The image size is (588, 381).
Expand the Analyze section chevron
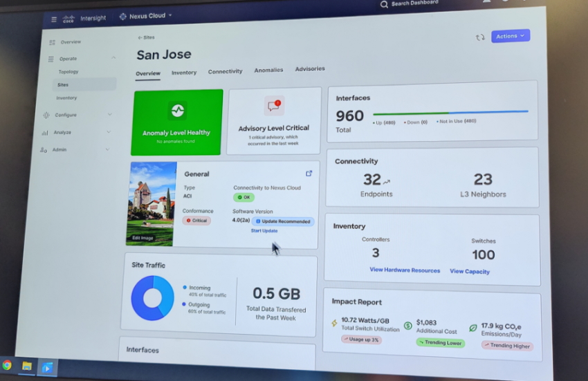click(x=109, y=131)
